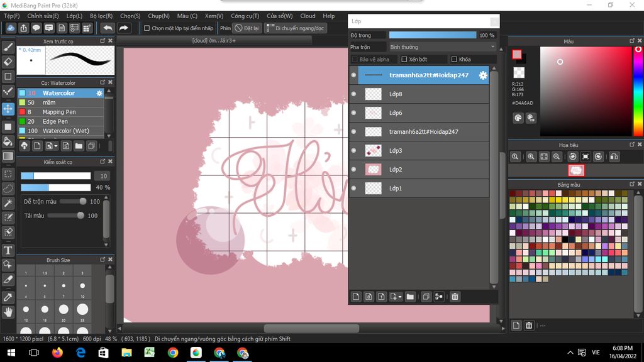Image resolution: width=644 pixels, height=362 pixels.
Task: Open the Lớp(L) menu
Action: pos(74,16)
